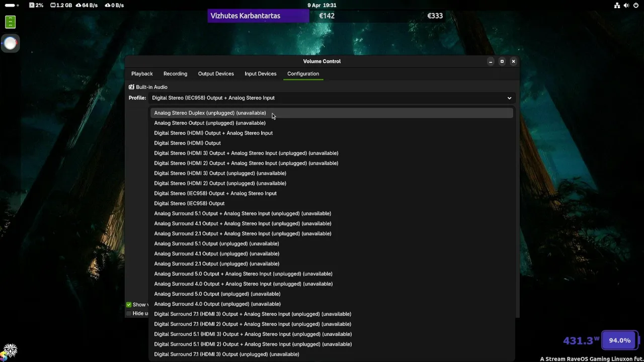Pick Analog Surround 5.0 Output + Analog Stereo Input
Screen dimensions: 644x362
[332, 274]
